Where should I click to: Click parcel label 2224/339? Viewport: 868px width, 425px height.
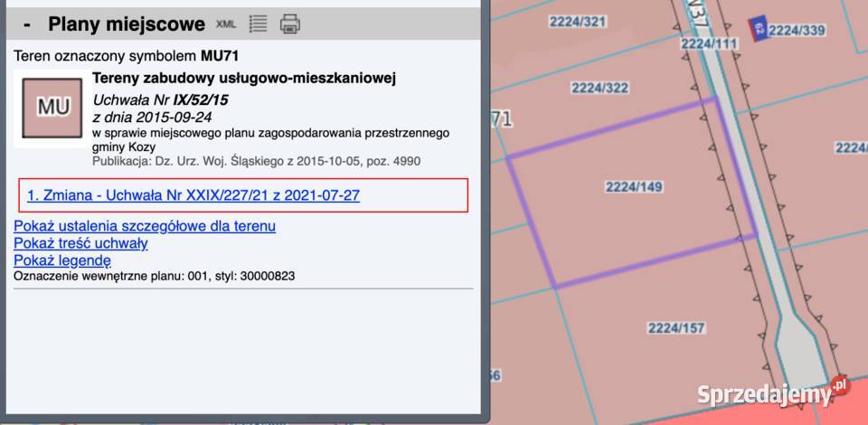pyautogui.click(x=797, y=30)
